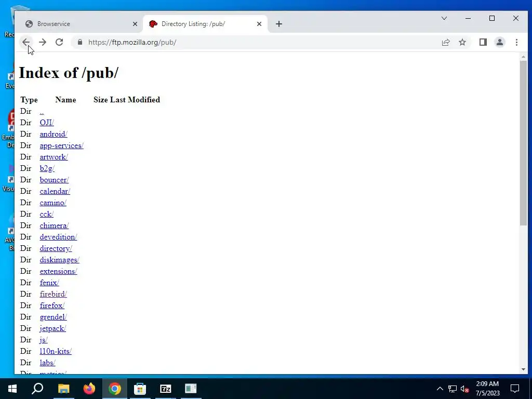This screenshot has width=532, height=399.
Task: Open Chrome side panel
Action: (483, 42)
